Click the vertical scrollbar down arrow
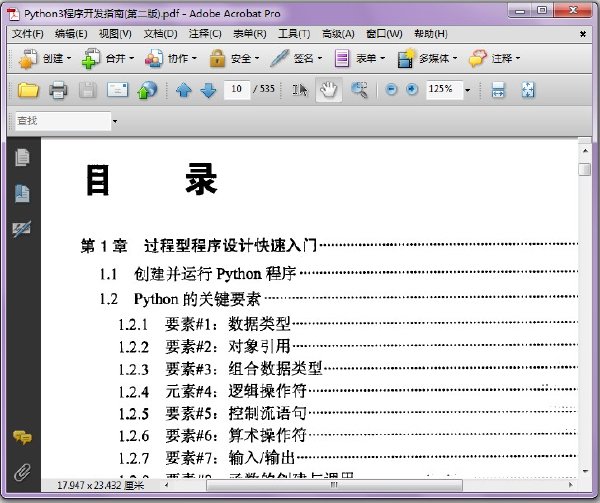The height and width of the screenshot is (503, 600). click(x=585, y=471)
